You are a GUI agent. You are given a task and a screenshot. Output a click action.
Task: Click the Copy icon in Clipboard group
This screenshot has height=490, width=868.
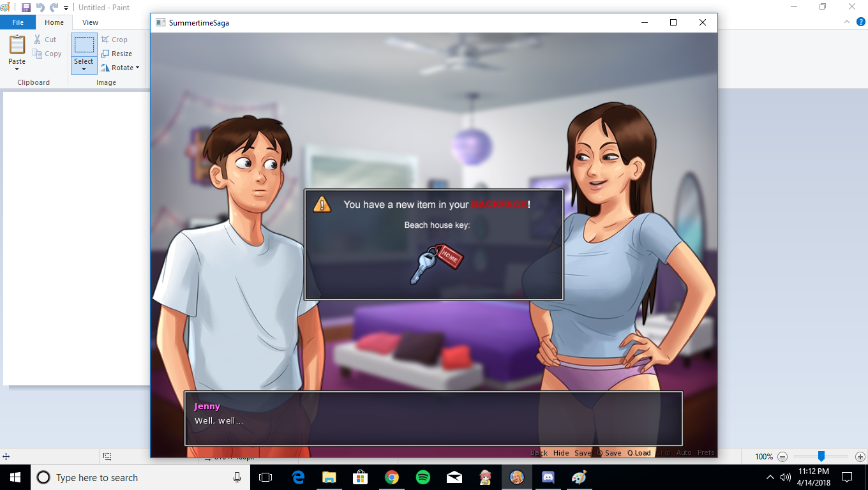pos(38,54)
